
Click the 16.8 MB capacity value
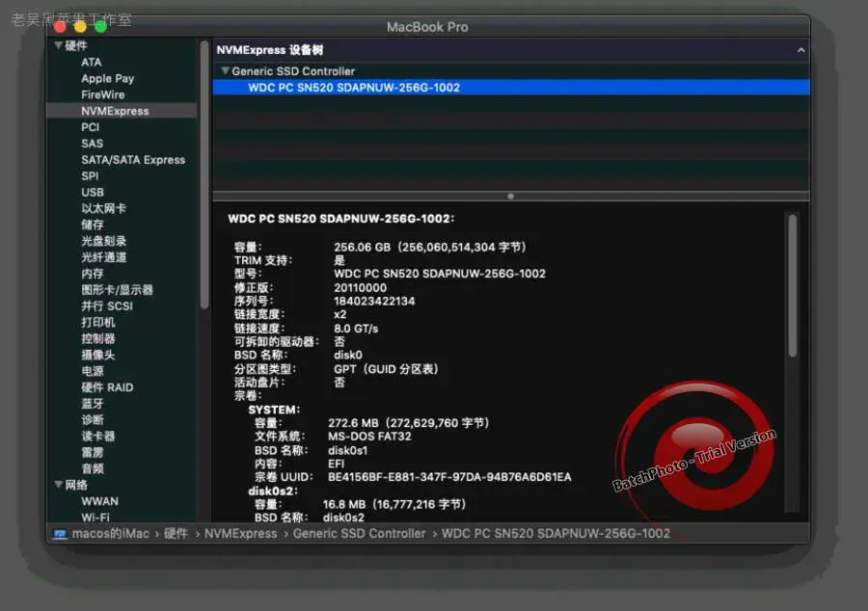click(x=394, y=504)
